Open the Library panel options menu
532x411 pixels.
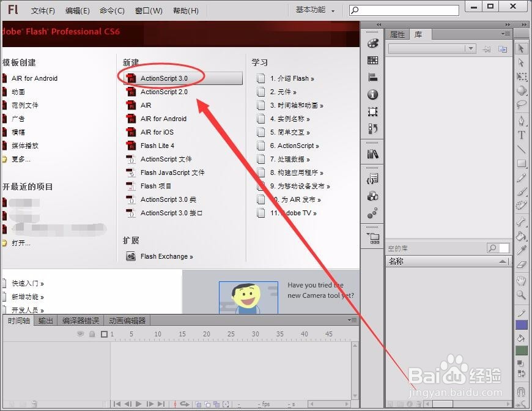click(x=506, y=34)
